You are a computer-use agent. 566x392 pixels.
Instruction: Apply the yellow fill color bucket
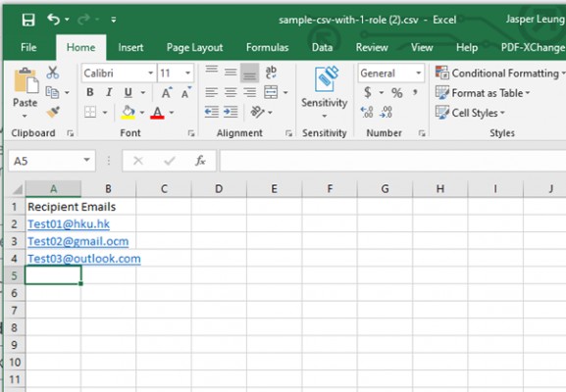coord(129,112)
